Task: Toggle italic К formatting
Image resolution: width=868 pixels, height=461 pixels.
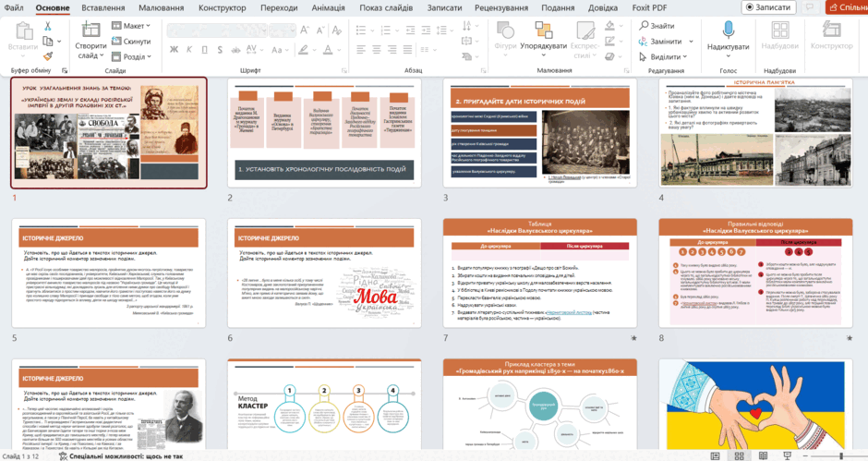Action: click(x=189, y=50)
